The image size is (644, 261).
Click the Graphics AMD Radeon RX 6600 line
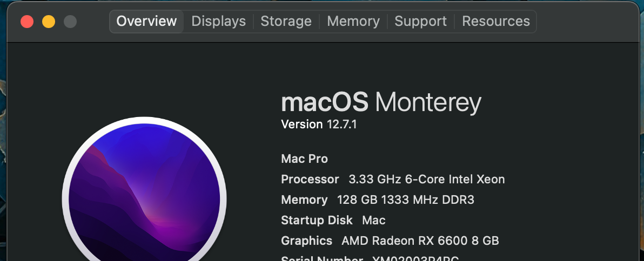point(390,241)
